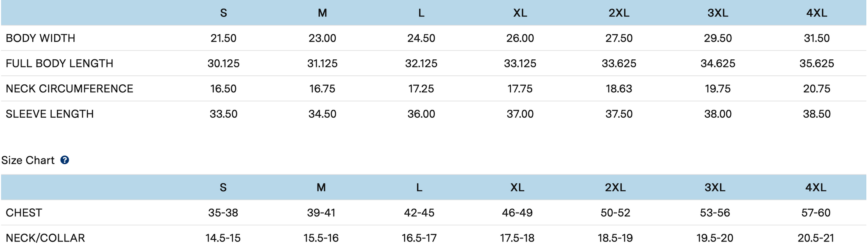Viewport: 868px width, 252px height.
Task: Click the 29.50 body width cell
Action: (x=718, y=38)
